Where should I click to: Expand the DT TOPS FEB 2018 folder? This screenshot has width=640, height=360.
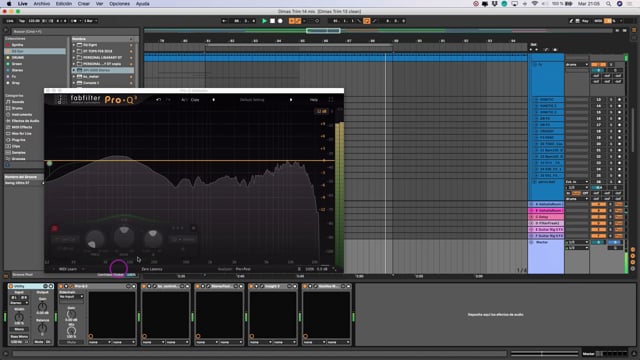click(74, 51)
